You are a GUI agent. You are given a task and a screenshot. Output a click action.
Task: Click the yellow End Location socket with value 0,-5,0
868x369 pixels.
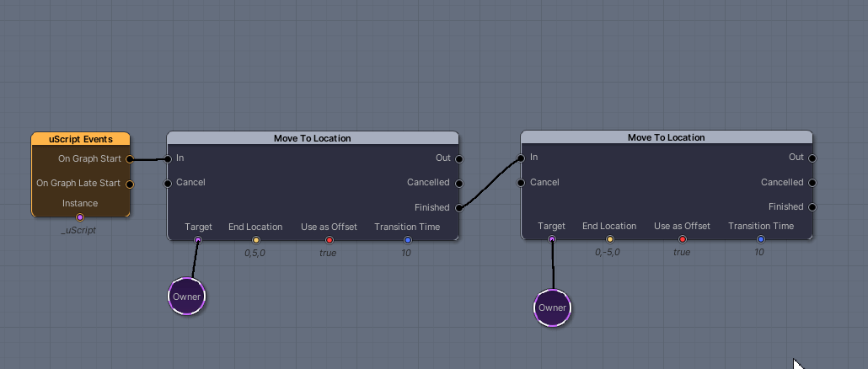610,239
